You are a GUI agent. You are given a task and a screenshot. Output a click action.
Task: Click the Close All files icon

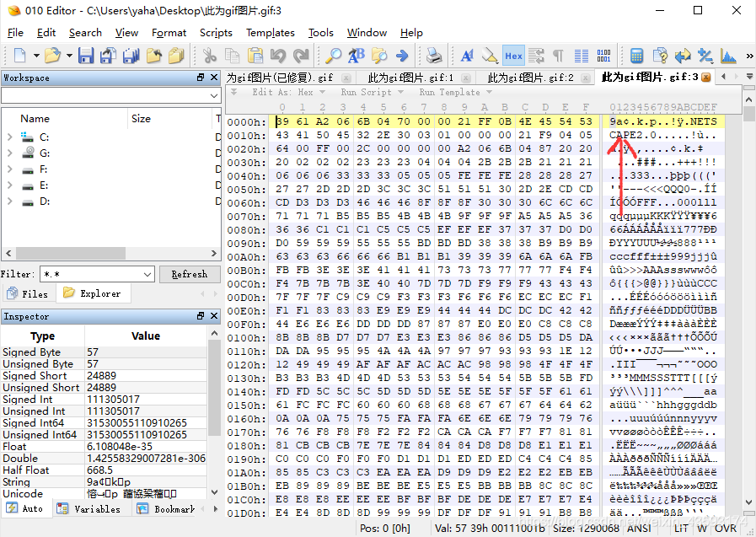176,56
